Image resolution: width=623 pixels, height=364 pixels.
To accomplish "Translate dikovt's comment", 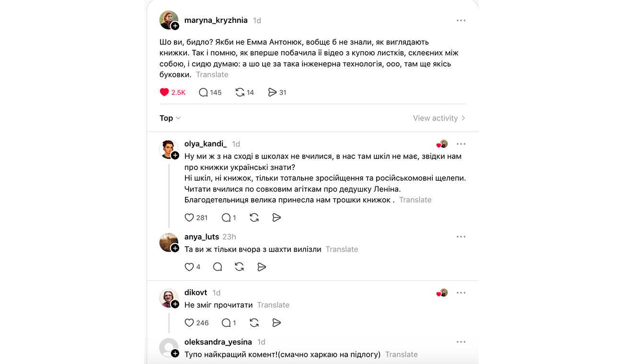I will (273, 305).
